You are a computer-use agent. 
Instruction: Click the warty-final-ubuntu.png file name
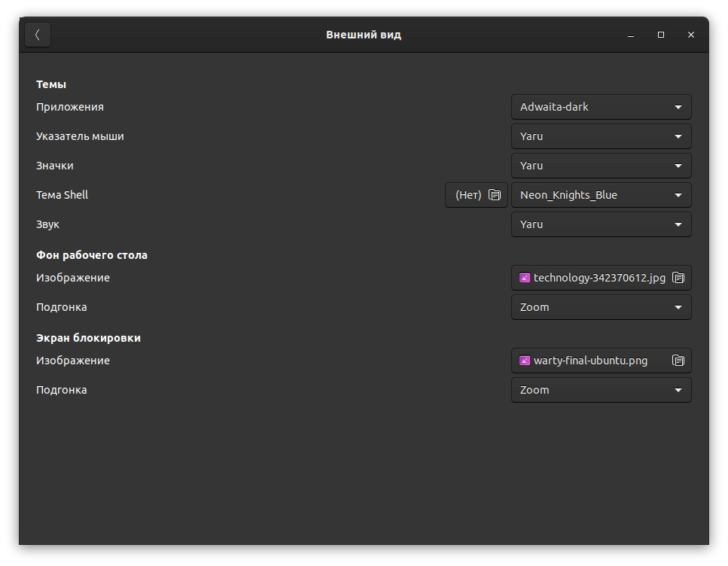590,361
